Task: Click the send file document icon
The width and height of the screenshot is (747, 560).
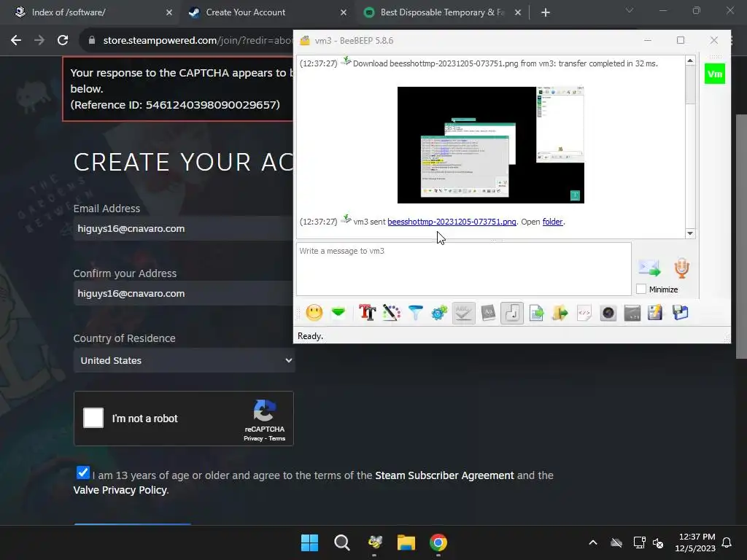Action: tap(536, 313)
